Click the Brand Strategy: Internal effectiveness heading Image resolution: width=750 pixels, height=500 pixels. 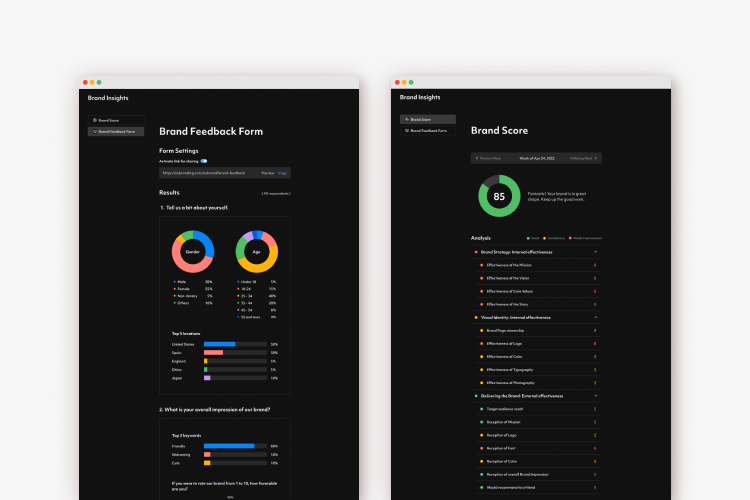tap(517, 252)
